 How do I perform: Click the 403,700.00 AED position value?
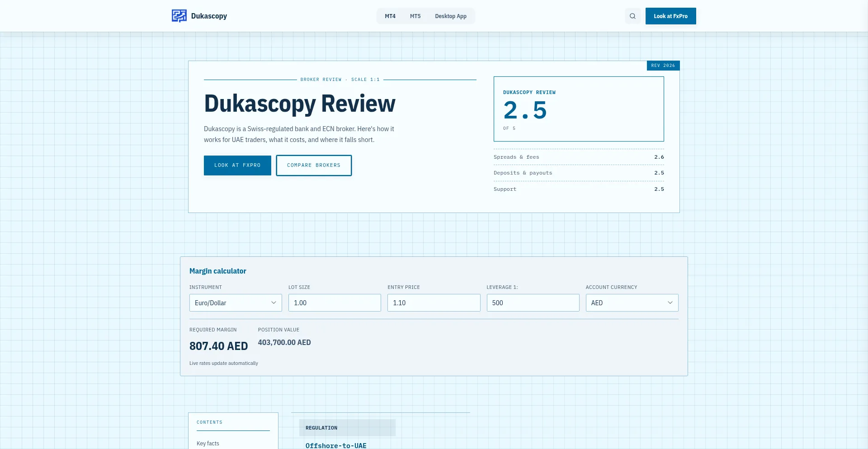(x=284, y=342)
